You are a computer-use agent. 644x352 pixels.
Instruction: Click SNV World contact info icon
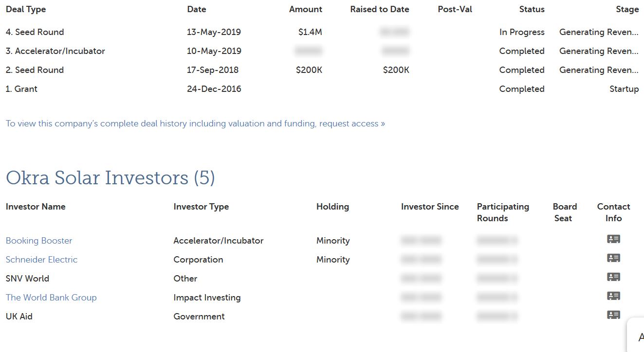[613, 277]
